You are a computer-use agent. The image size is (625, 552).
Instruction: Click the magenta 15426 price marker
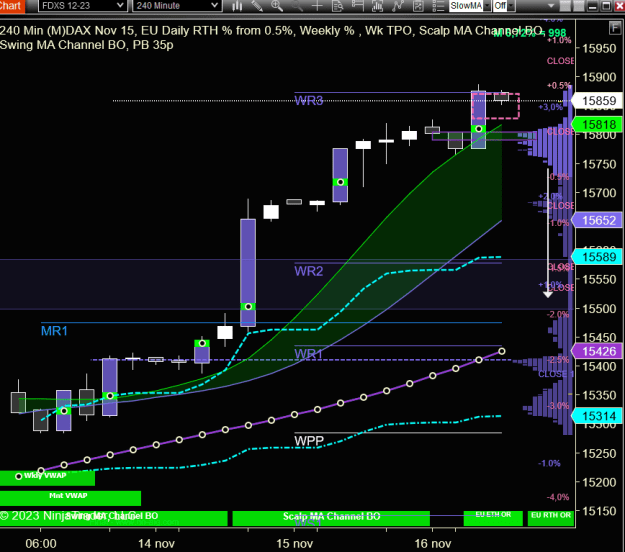pyautogui.click(x=597, y=351)
